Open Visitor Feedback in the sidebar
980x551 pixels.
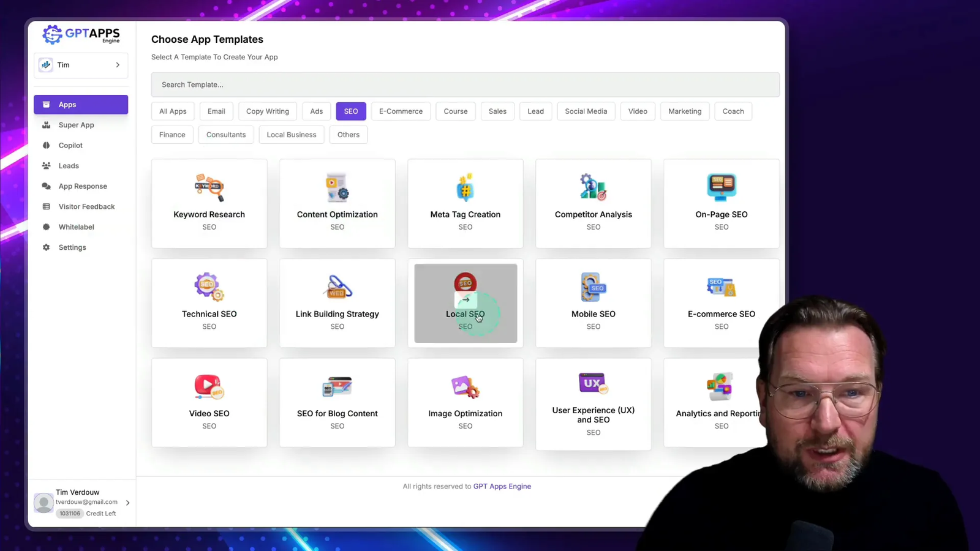81,206
